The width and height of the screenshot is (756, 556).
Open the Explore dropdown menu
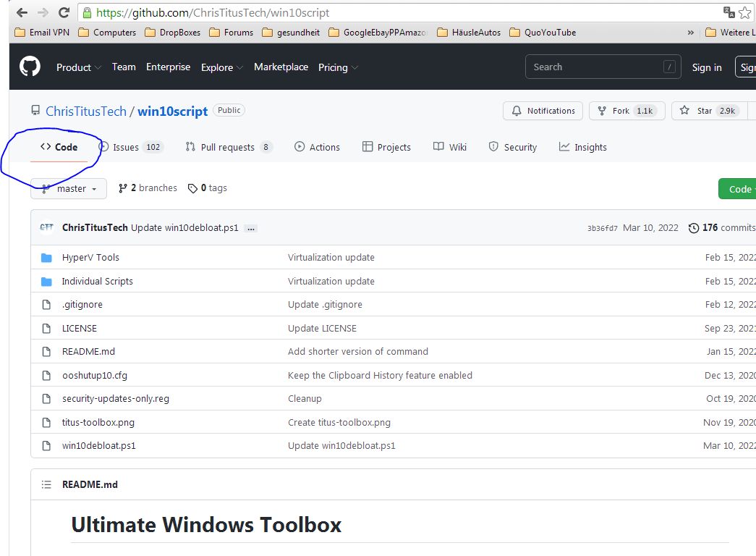(x=222, y=67)
